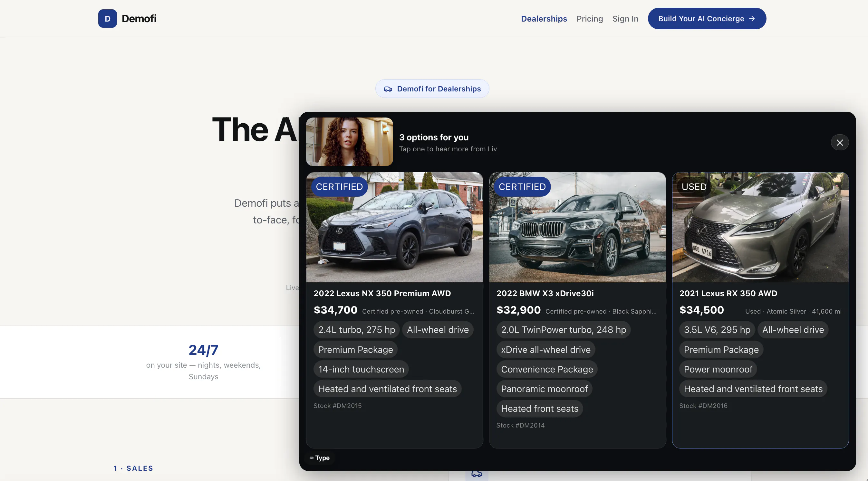Click the Panoramic moonroof chip

(544, 389)
